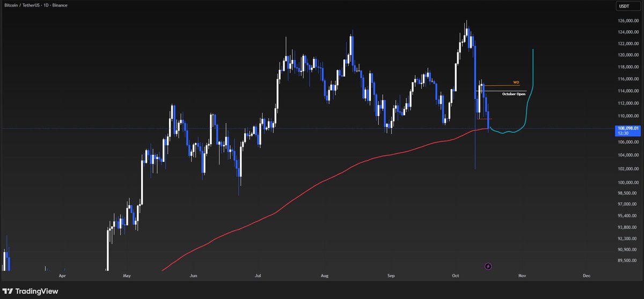The image size is (644, 299).
Task: Click the Apr label on time axis
Action: (62, 276)
